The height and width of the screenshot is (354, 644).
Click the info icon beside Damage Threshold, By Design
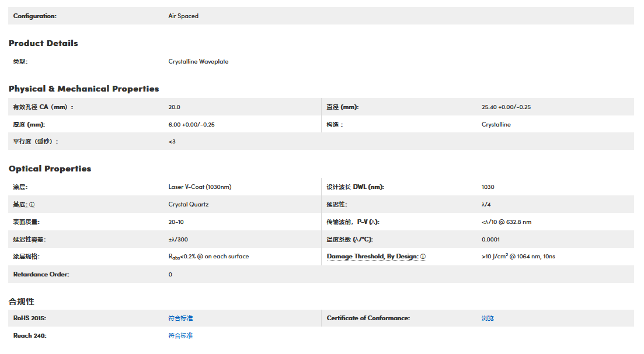click(x=423, y=257)
